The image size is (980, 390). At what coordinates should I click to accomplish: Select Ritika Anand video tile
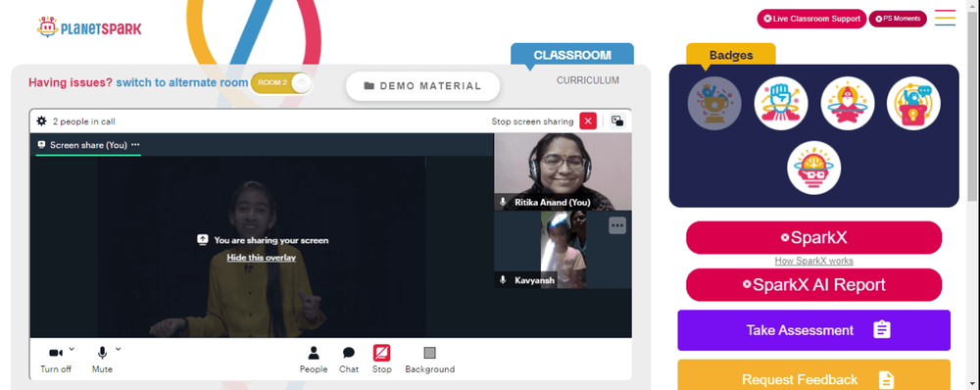[x=563, y=171]
